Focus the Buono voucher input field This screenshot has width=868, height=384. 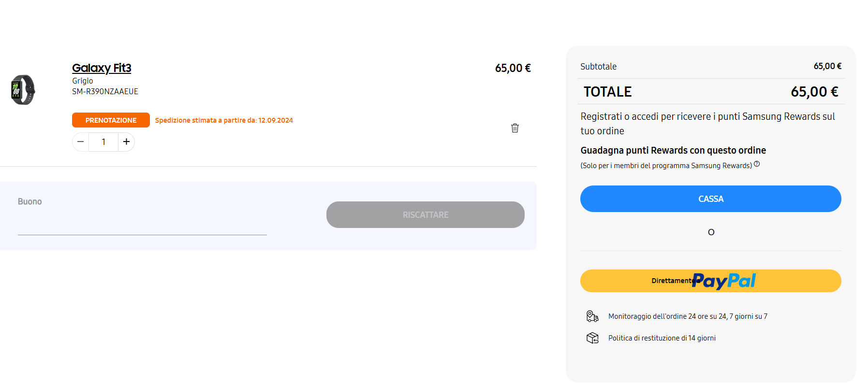142,224
